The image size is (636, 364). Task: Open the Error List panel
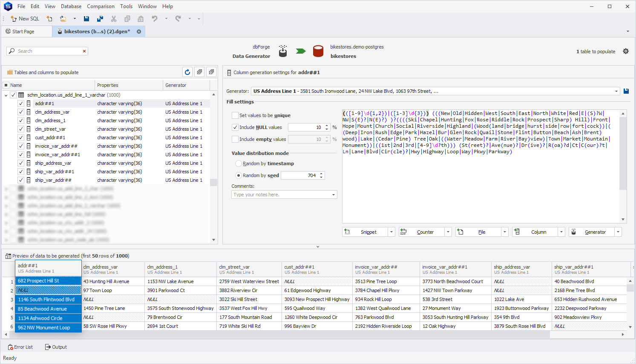click(20, 347)
